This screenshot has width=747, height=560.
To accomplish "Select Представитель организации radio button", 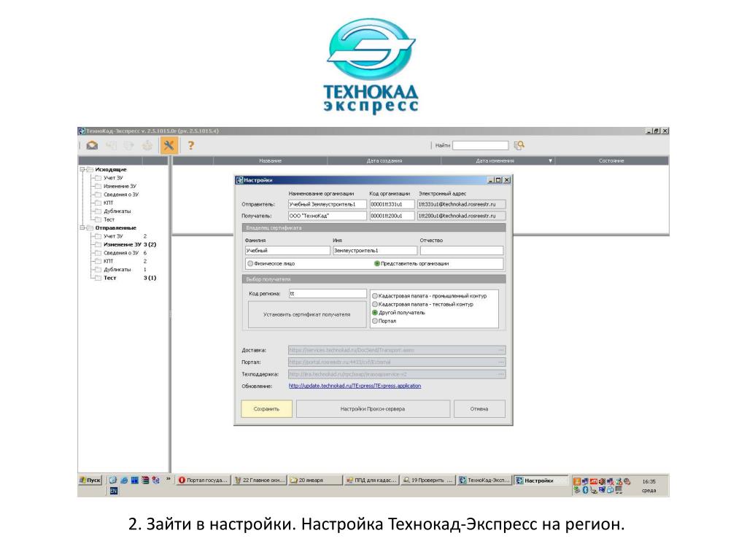I will point(377,263).
